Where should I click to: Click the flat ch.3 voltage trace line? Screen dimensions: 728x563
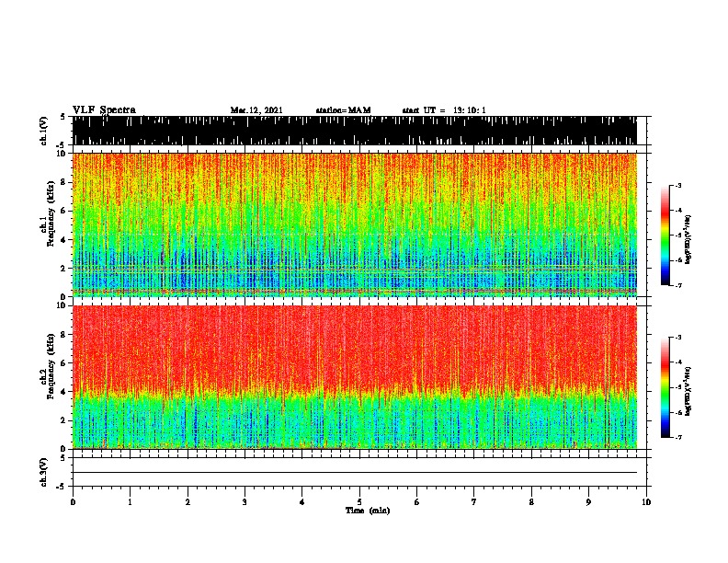[x=355, y=473]
